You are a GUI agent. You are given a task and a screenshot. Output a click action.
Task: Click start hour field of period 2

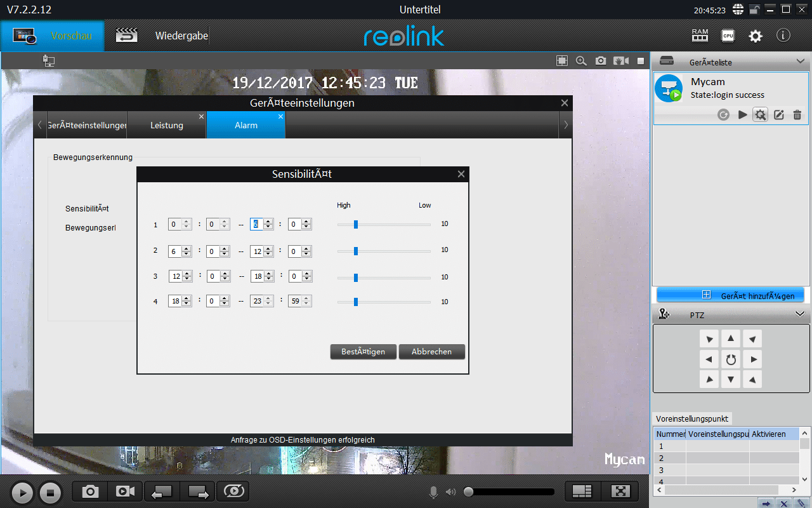tap(175, 251)
